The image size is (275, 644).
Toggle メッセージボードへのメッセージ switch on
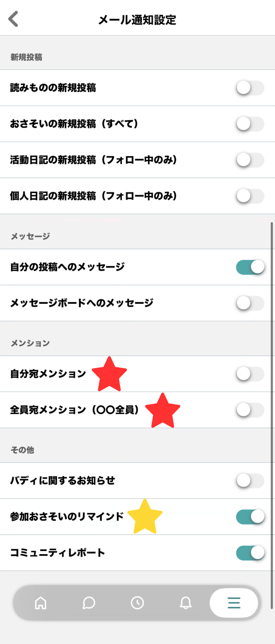click(250, 303)
